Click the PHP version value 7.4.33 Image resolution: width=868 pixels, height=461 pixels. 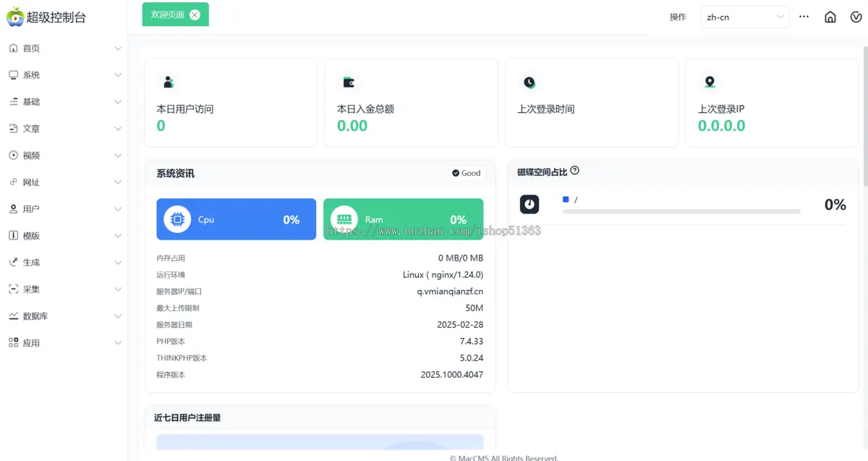472,341
